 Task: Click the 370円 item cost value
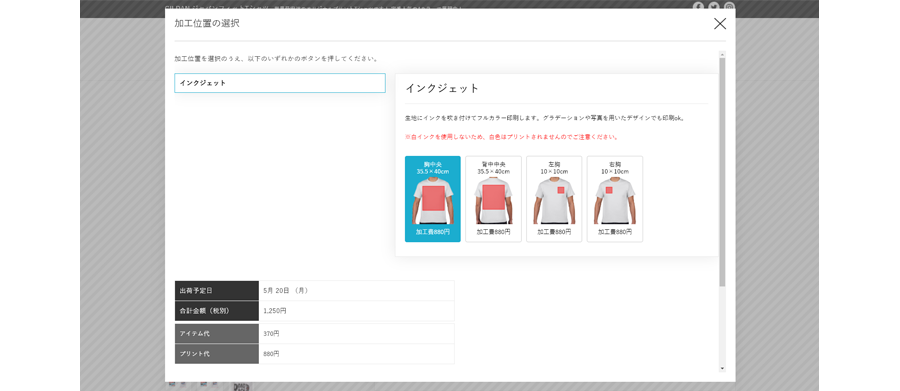click(x=271, y=334)
